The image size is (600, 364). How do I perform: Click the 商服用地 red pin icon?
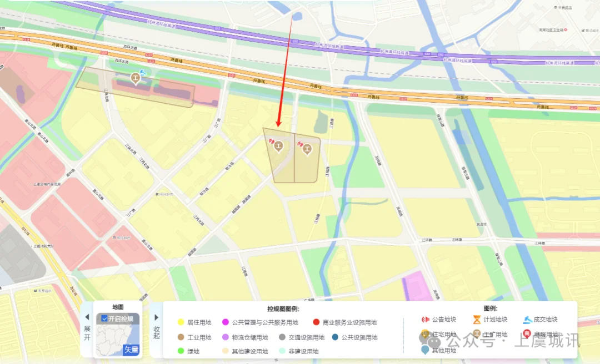click(527, 334)
